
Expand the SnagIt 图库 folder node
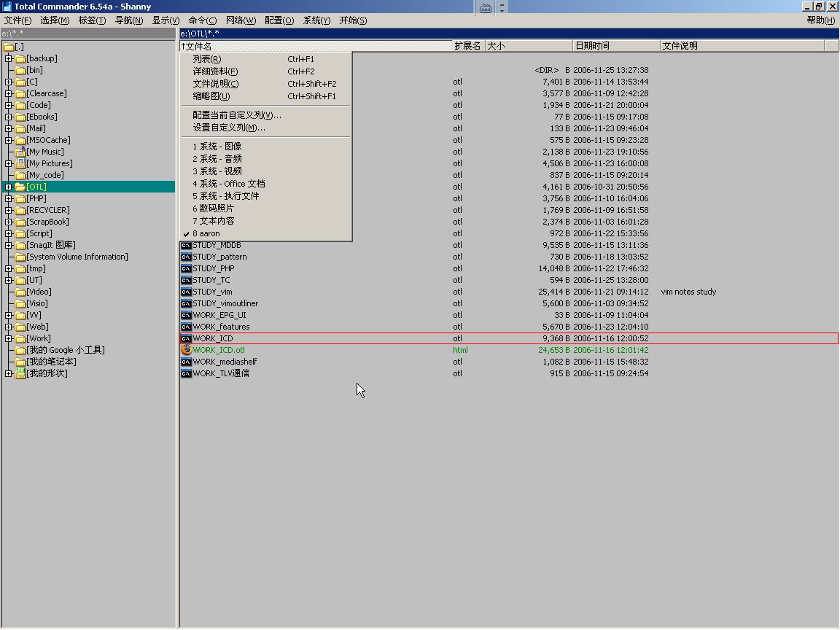point(9,245)
